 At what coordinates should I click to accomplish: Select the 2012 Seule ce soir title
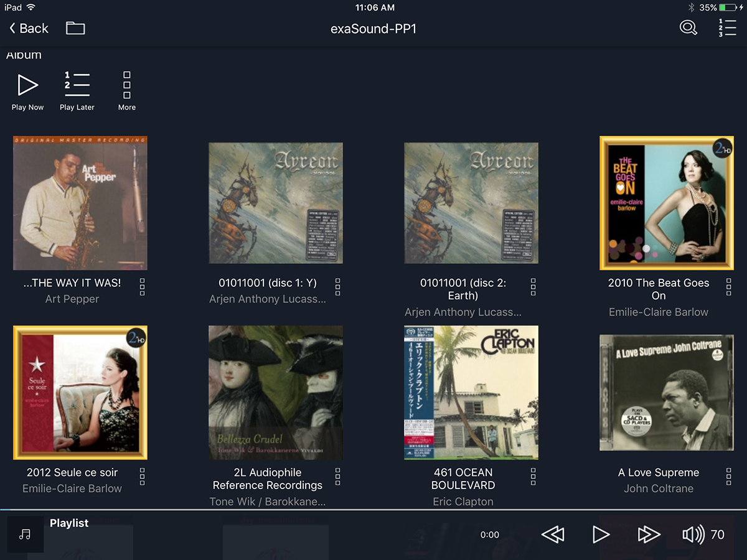tap(72, 473)
